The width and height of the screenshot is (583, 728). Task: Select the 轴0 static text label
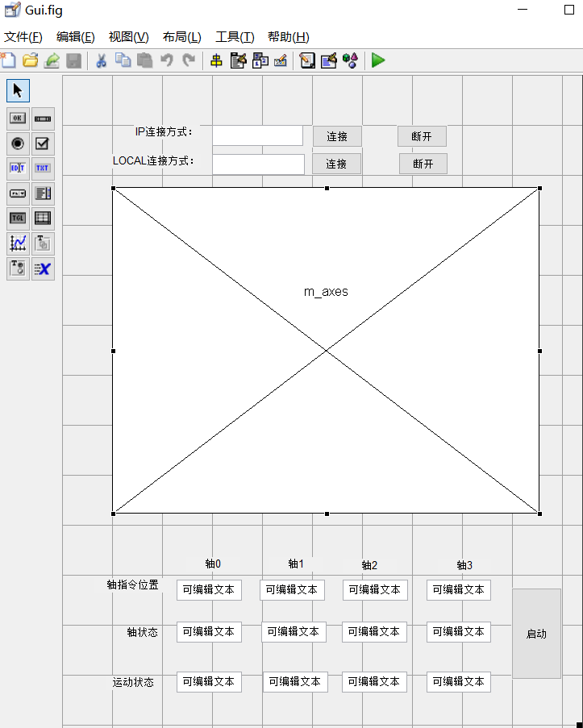[213, 564]
